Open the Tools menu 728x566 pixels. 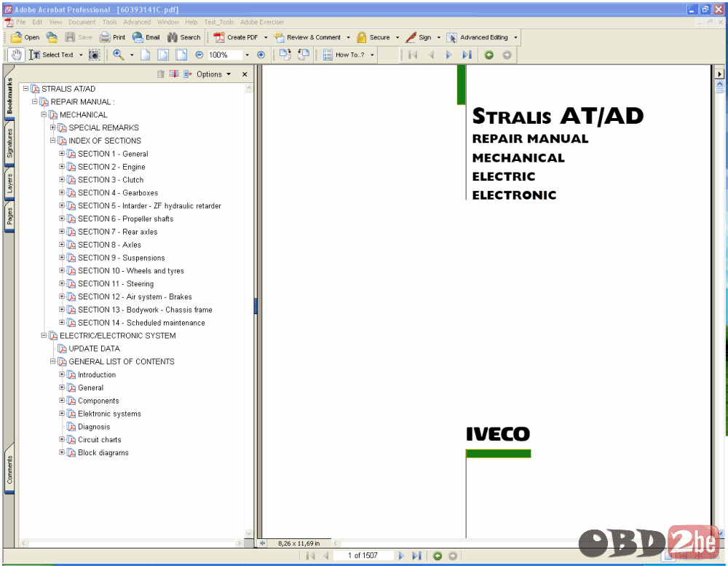pyautogui.click(x=110, y=22)
